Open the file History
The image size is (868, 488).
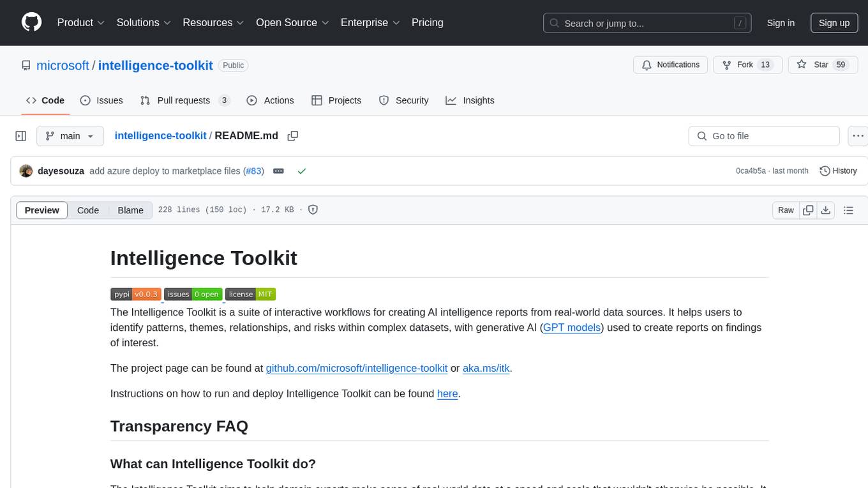[838, 171]
